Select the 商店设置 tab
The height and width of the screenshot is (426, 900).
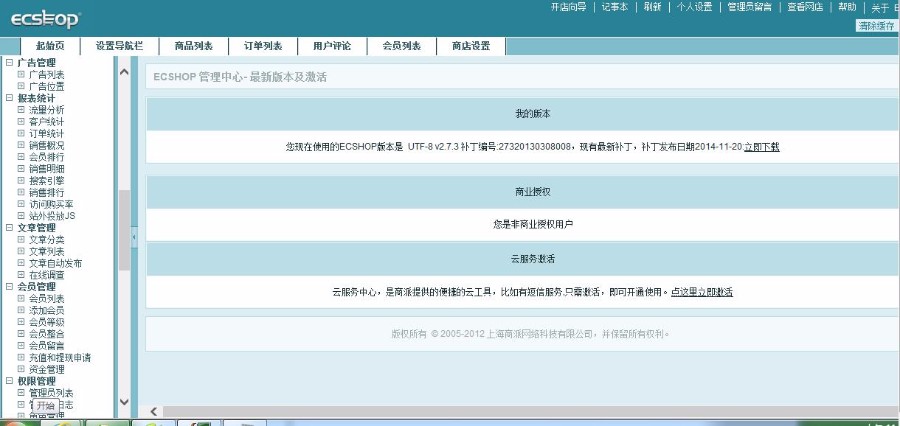(x=470, y=46)
